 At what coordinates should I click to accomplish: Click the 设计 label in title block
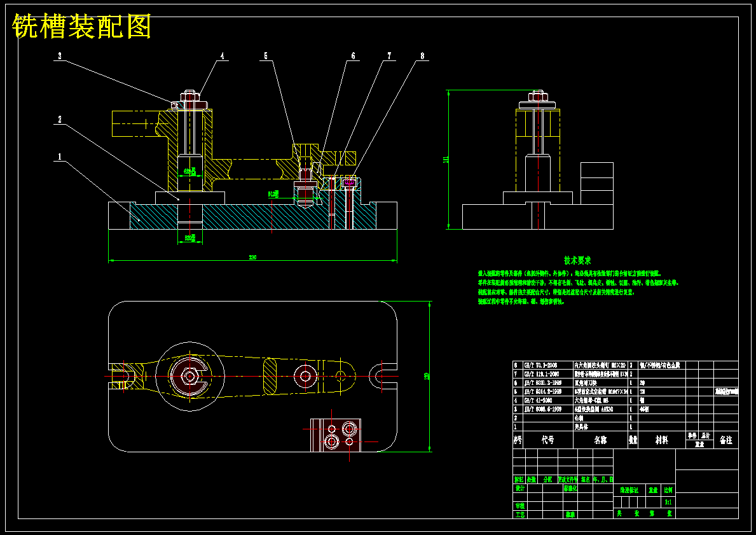[519, 488]
